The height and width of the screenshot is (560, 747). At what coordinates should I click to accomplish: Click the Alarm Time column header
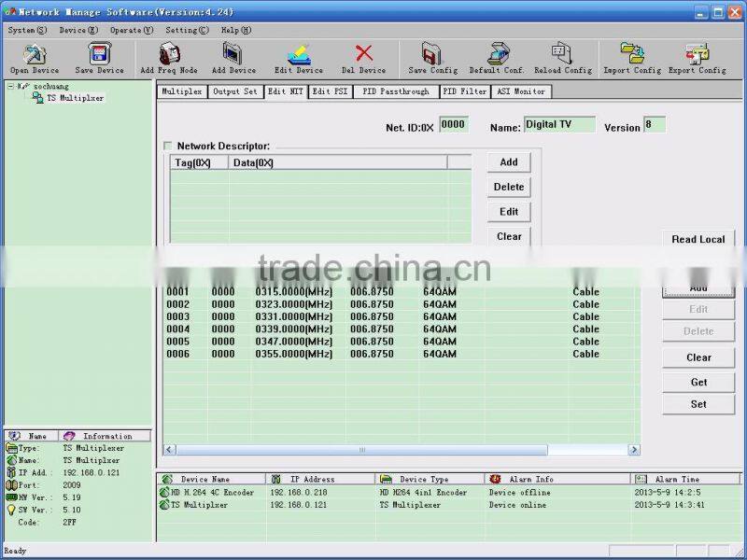point(686,479)
